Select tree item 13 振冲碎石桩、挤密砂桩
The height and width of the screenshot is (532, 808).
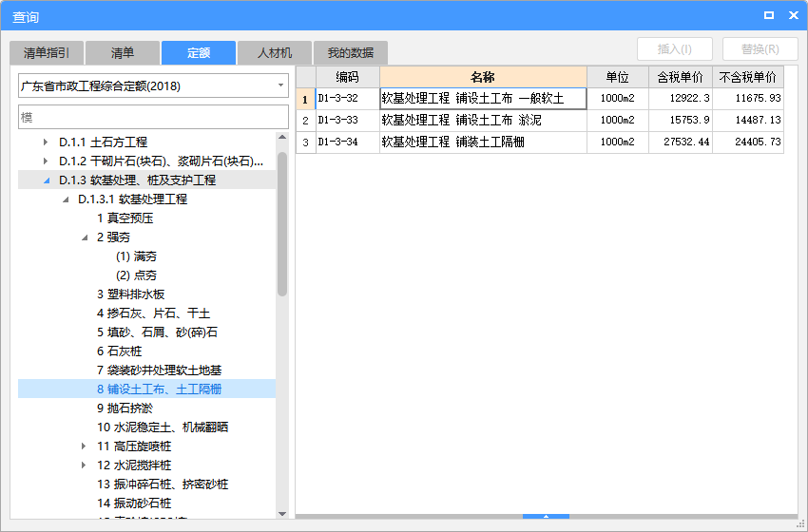tap(163, 484)
